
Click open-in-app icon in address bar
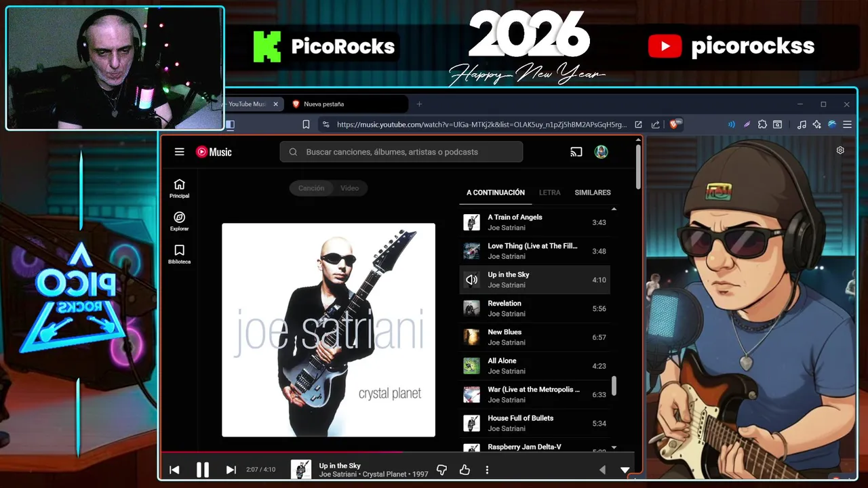tap(638, 125)
